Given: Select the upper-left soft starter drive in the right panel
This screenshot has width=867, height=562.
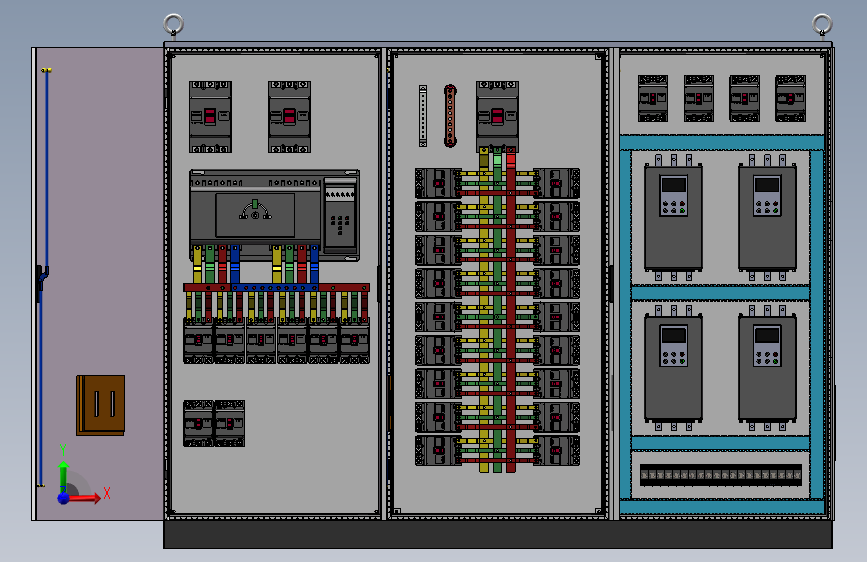Looking at the screenshot, I should click(673, 218).
